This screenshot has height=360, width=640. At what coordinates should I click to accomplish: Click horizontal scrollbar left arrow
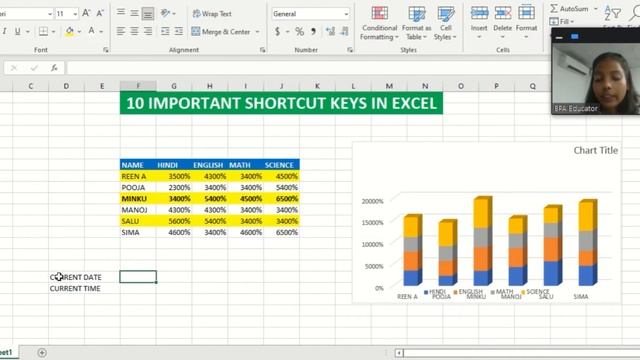tap(399, 353)
